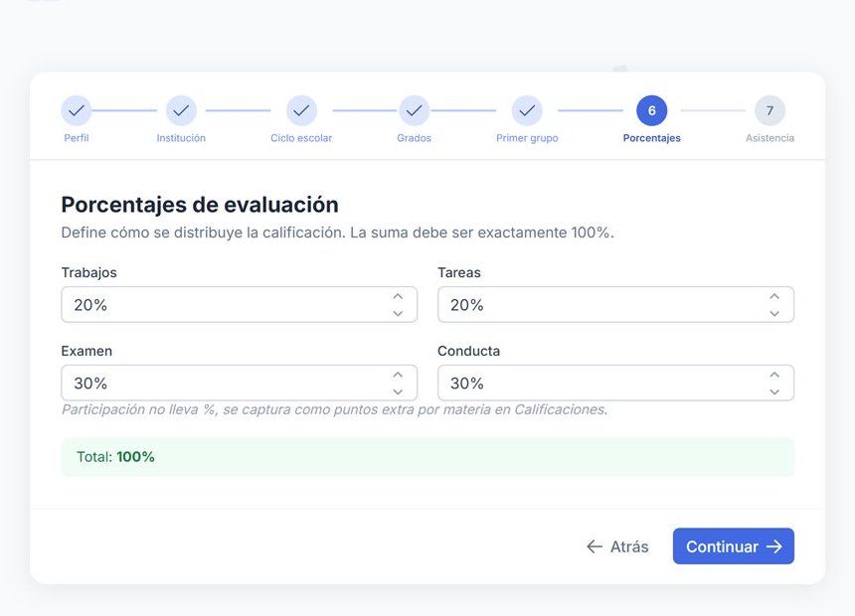The width and height of the screenshot is (855, 616).
Task: Click the 'Define cómo se distribuye' description
Action: coord(338,232)
